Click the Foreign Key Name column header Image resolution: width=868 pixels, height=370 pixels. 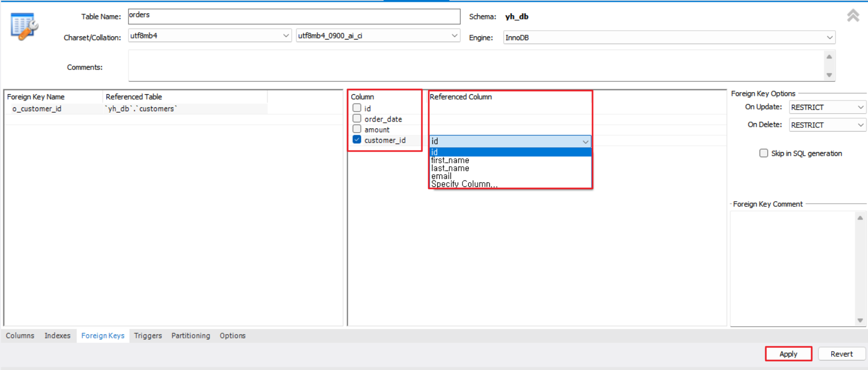tap(36, 97)
